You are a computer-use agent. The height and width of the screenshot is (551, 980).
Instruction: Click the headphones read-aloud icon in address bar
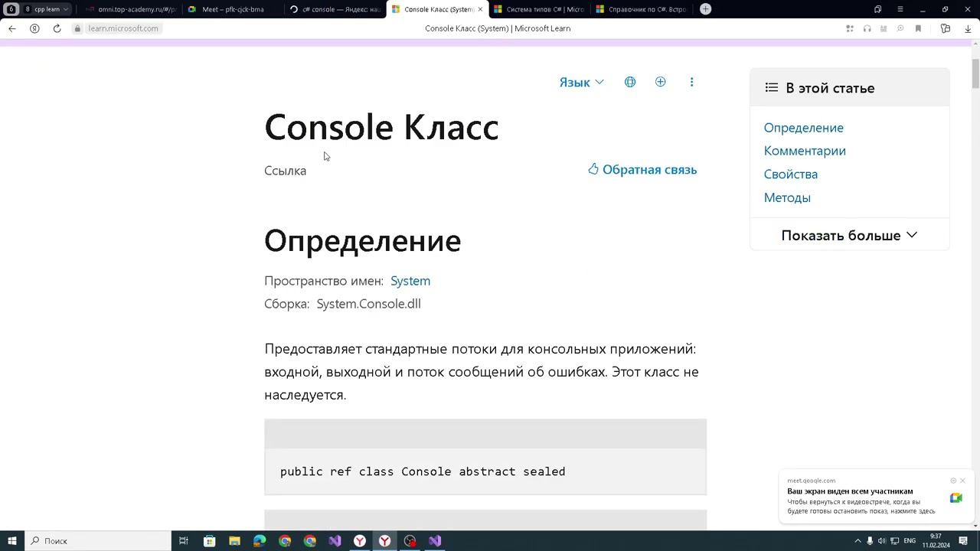(867, 28)
